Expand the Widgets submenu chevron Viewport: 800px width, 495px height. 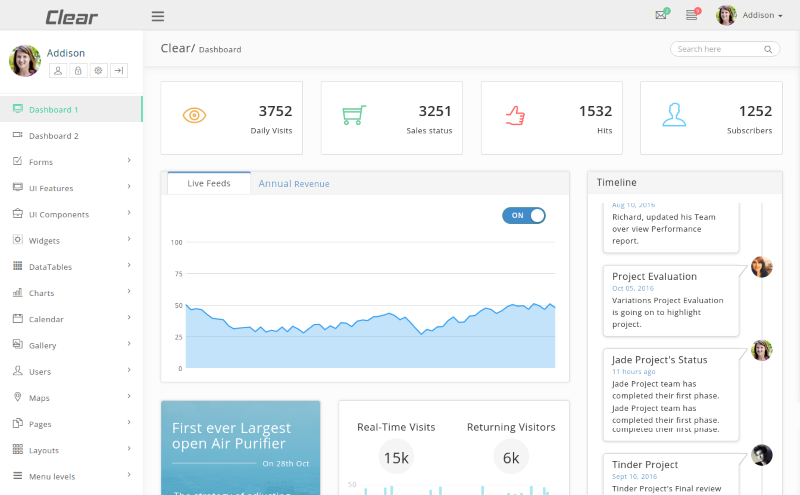[x=129, y=239]
